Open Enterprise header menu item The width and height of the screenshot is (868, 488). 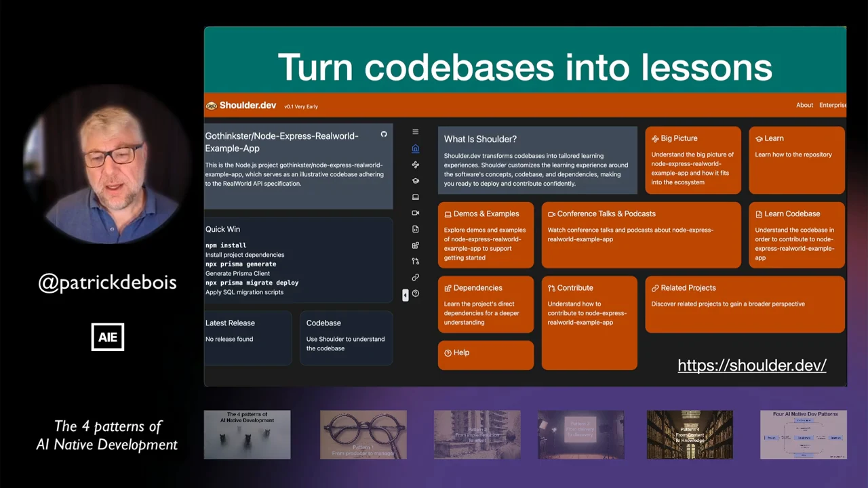833,105
